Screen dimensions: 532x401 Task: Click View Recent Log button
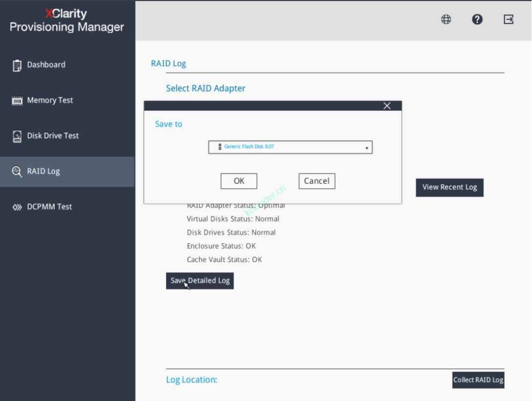449,187
